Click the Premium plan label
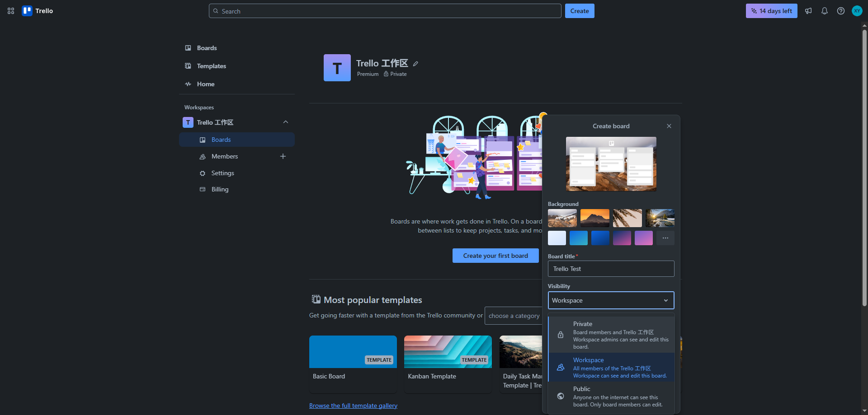 tap(368, 74)
